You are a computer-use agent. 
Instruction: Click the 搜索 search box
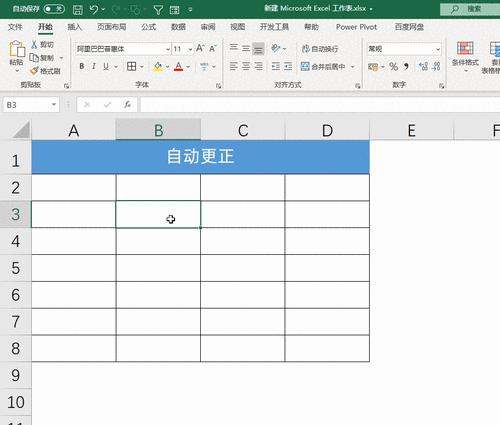470,9
